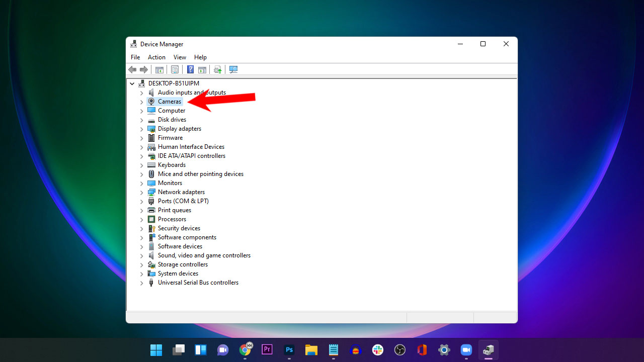Open the Windows Start menu
The image size is (644, 362).
[156, 349]
